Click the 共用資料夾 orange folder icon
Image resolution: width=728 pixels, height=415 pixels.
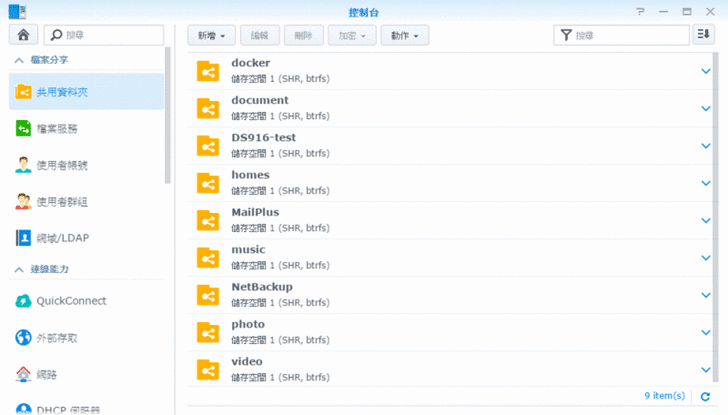23,91
